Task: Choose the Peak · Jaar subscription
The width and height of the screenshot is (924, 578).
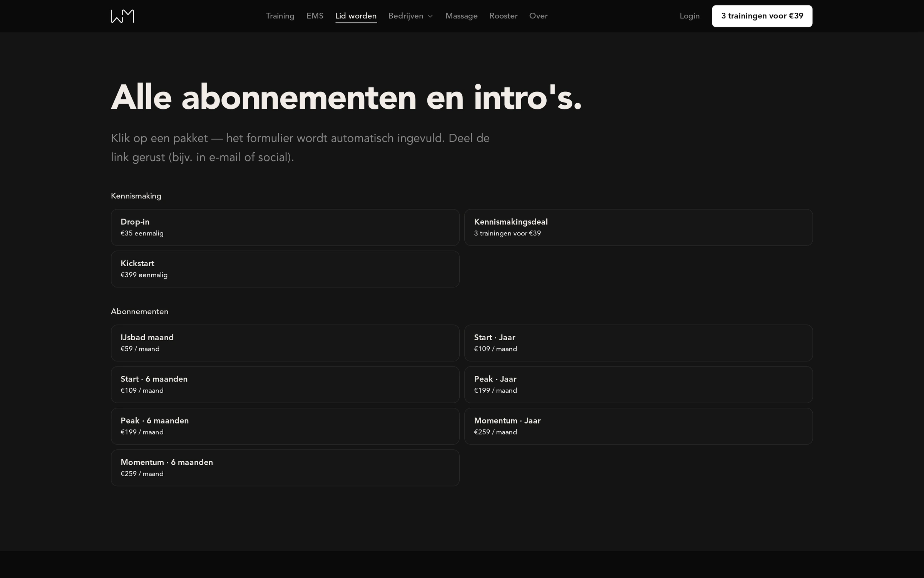Action: click(x=638, y=385)
